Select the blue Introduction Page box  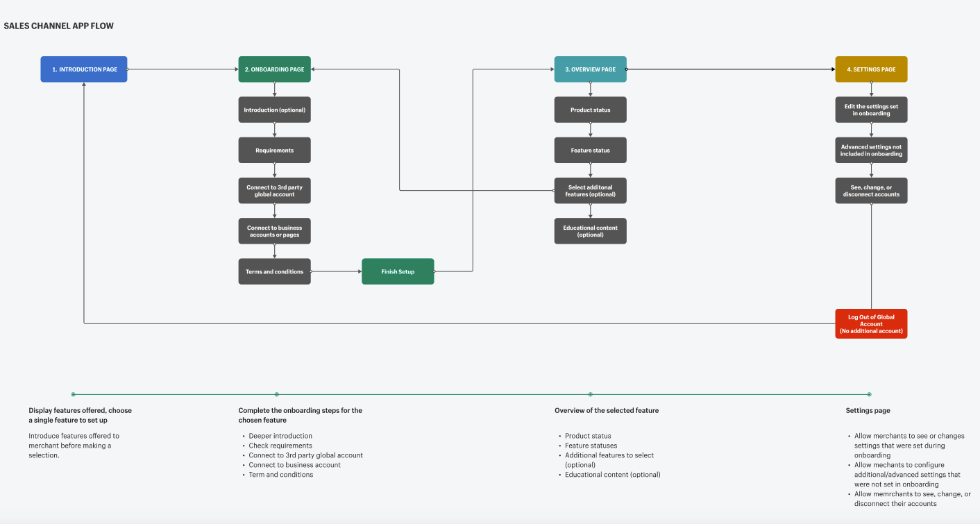(84, 69)
